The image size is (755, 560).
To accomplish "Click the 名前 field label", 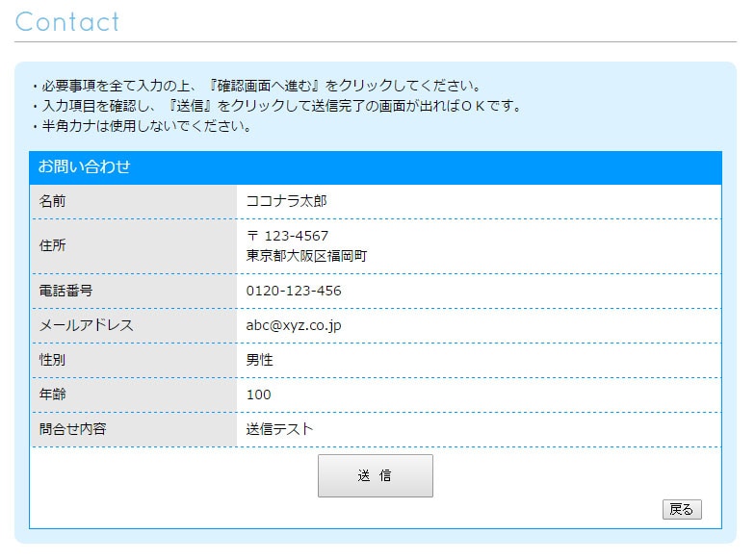I will 52,201.
